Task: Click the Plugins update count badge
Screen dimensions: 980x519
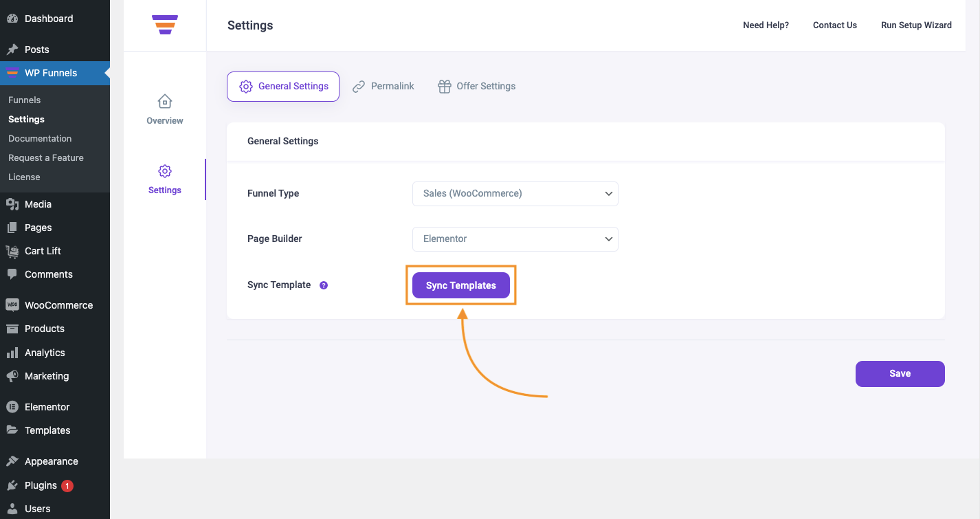Action: (67, 486)
